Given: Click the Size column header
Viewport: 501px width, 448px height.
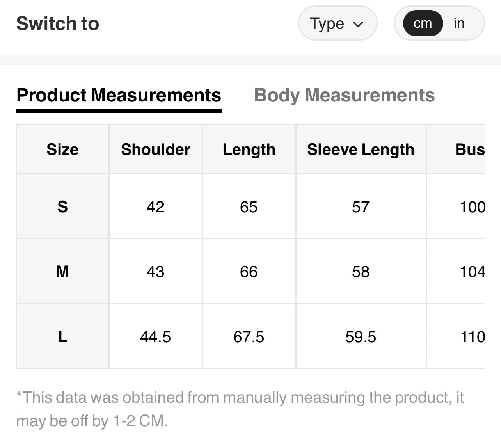Looking at the screenshot, I should coord(62,149).
